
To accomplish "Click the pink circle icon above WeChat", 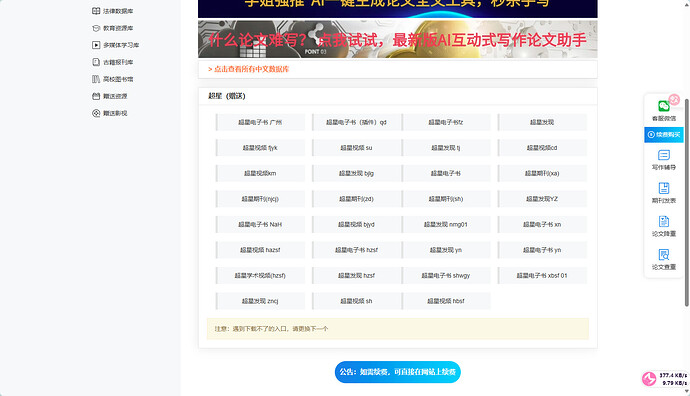I will coord(674,99).
